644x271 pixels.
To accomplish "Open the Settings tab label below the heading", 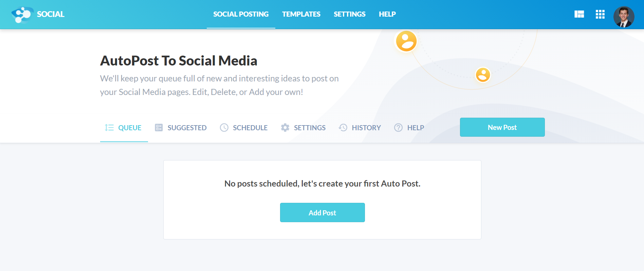I will (x=310, y=128).
